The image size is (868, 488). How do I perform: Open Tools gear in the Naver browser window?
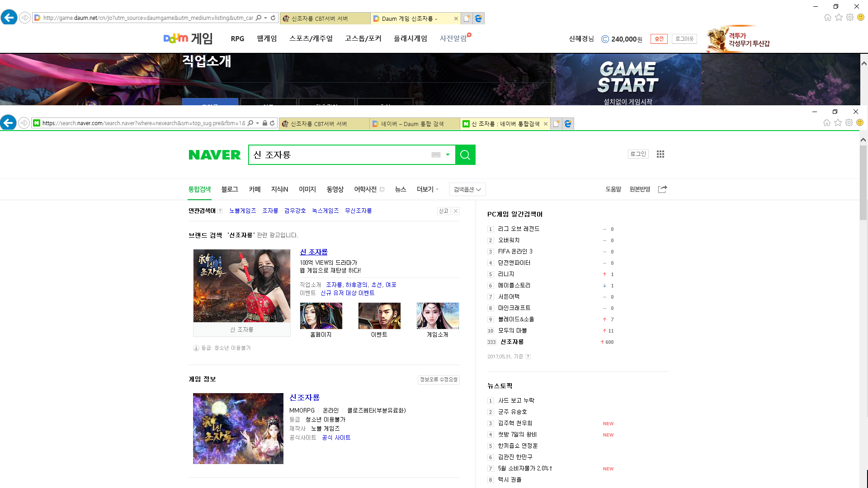(849, 122)
